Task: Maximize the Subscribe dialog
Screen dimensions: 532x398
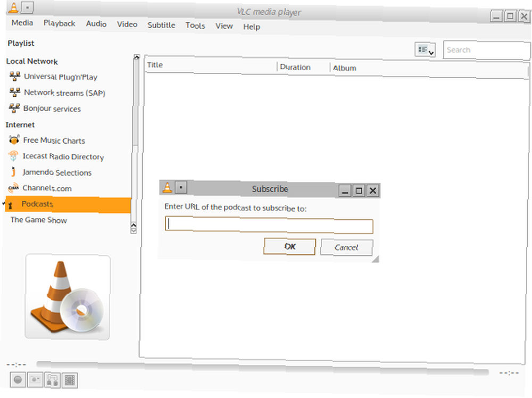Action: click(359, 190)
